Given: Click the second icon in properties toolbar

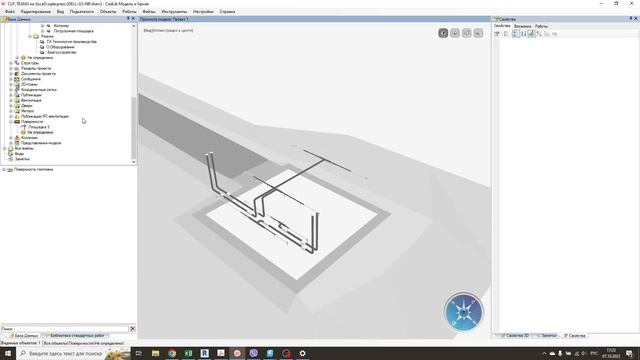Looking at the screenshot, I should (506, 34).
